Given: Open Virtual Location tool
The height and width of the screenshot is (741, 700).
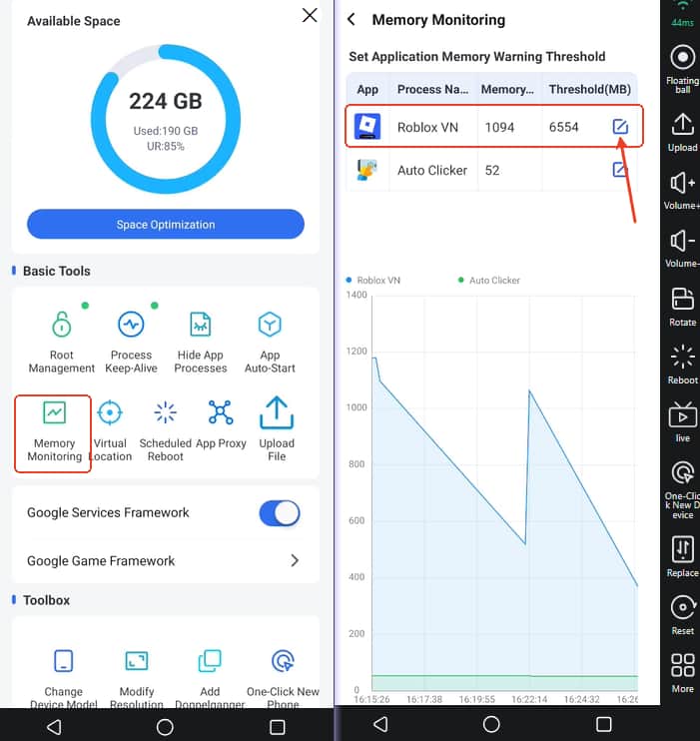Looking at the screenshot, I should [x=110, y=431].
